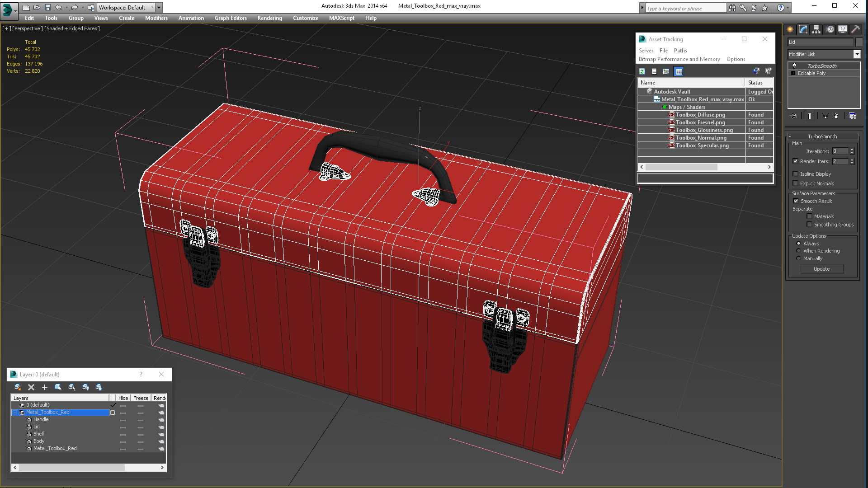Click the Pin Stack icon below modifier stack
The image size is (868, 488).
point(793,116)
